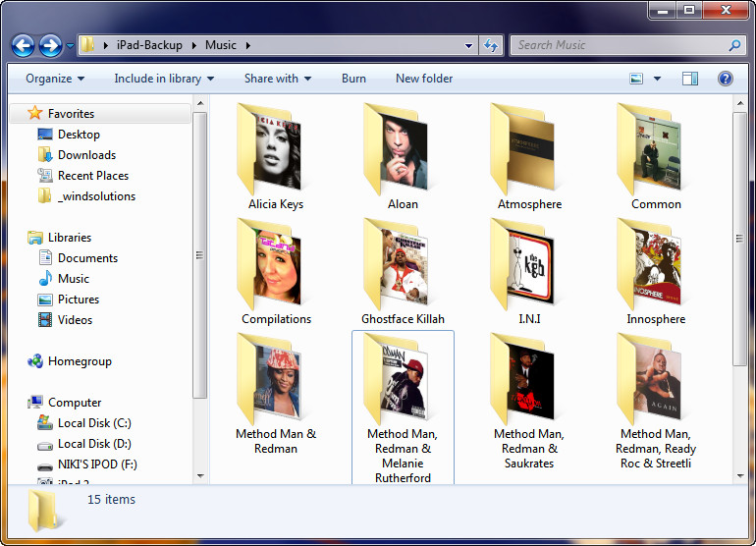Screen dimensions: 756x546
Task: Expand the arrow after iPad-Backup in path
Action: pos(193,46)
